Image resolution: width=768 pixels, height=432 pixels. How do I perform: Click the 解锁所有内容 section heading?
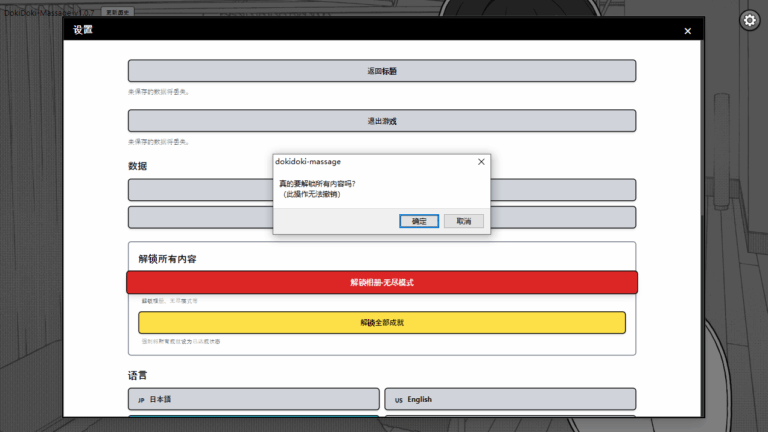(x=167, y=259)
